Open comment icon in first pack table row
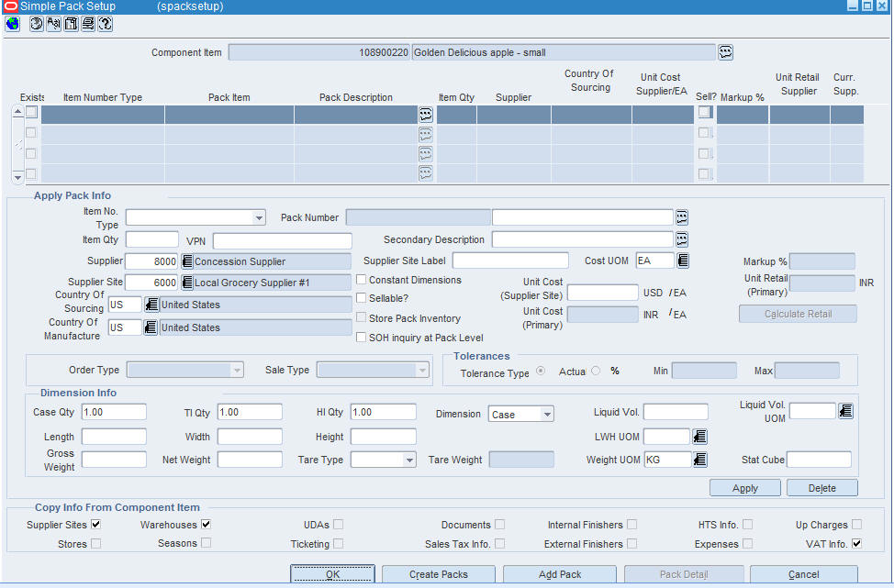This screenshot has height=588, width=894. pos(425,115)
